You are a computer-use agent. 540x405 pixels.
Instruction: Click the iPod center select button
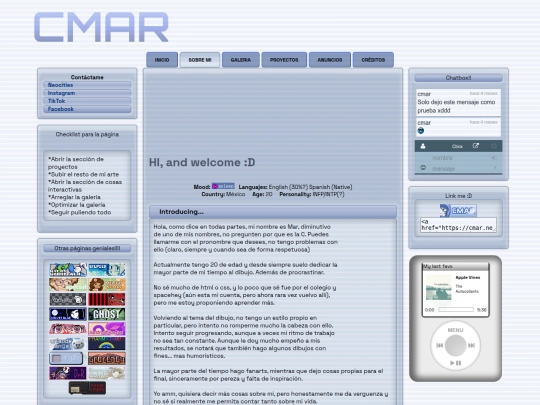455,345
